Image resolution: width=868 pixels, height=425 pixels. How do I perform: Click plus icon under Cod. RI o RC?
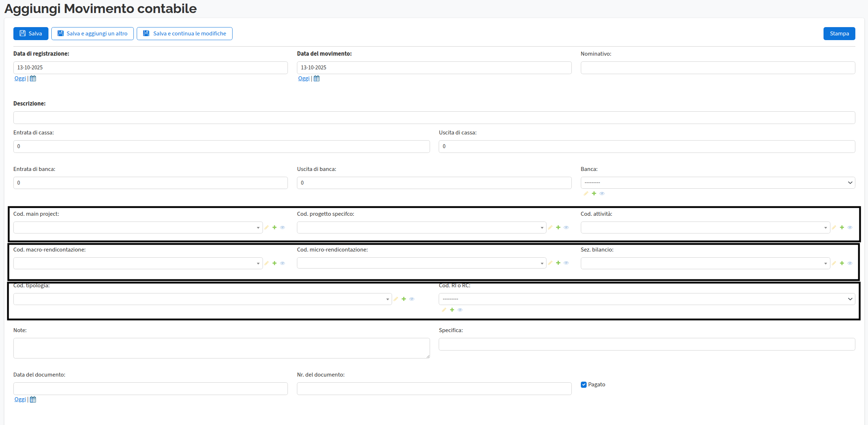[x=452, y=310]
